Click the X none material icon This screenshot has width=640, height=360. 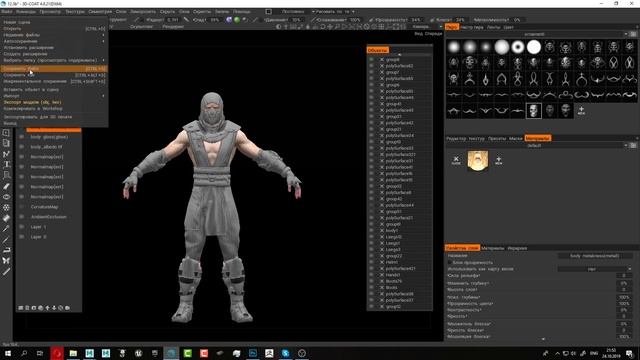pos(456,160)
